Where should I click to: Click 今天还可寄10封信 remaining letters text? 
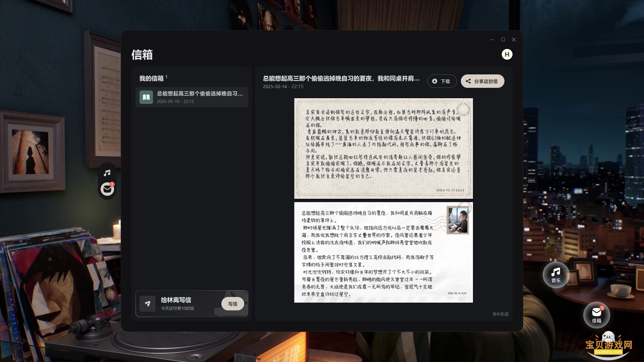(177, 308)
